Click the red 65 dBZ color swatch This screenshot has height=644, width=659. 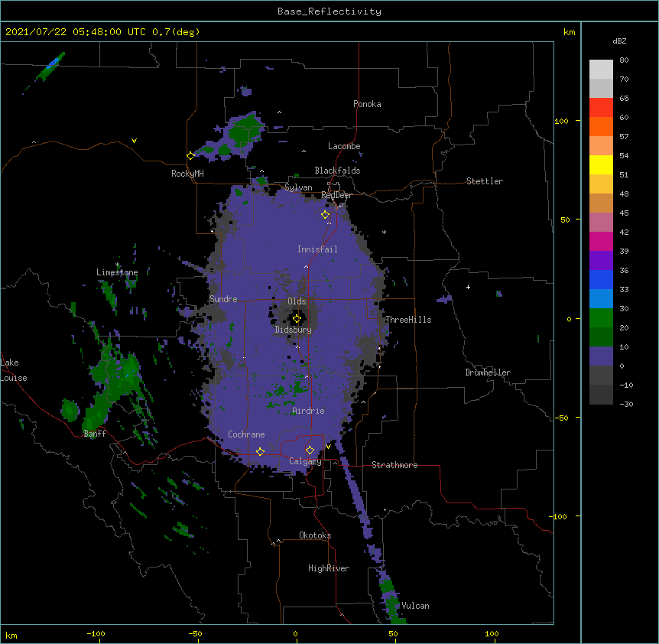coord(601,108)
